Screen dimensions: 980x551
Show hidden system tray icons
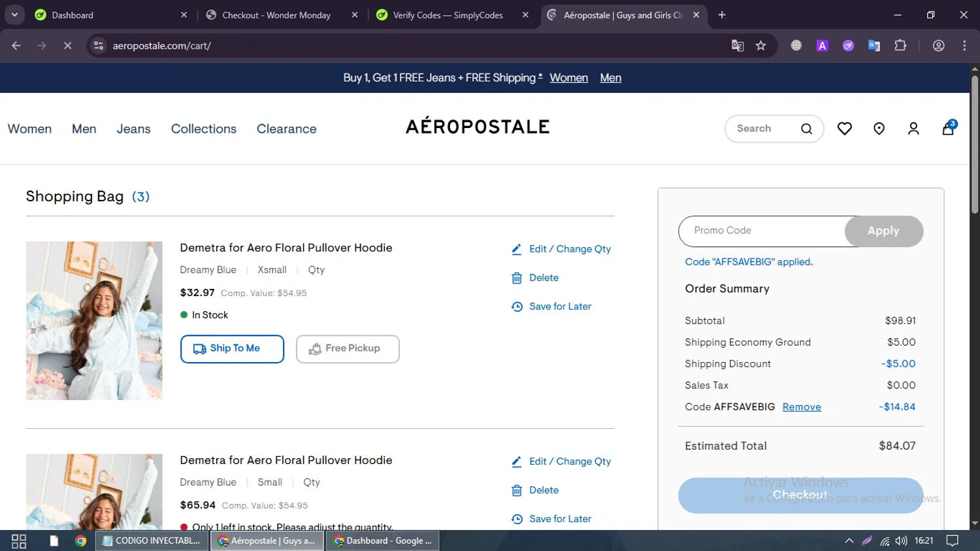[x=849, y=541]
